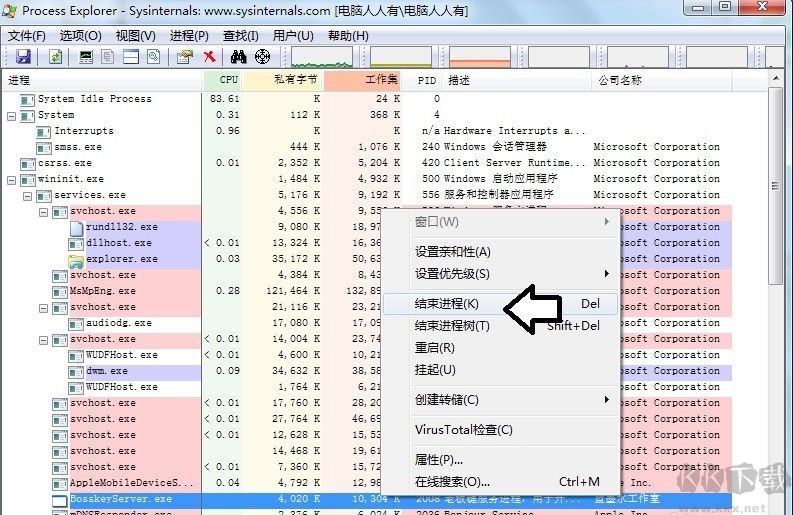Click the Refresh Now toolbar icon
Viewport: 793px width, 515px height.
[x=55, y=57]
